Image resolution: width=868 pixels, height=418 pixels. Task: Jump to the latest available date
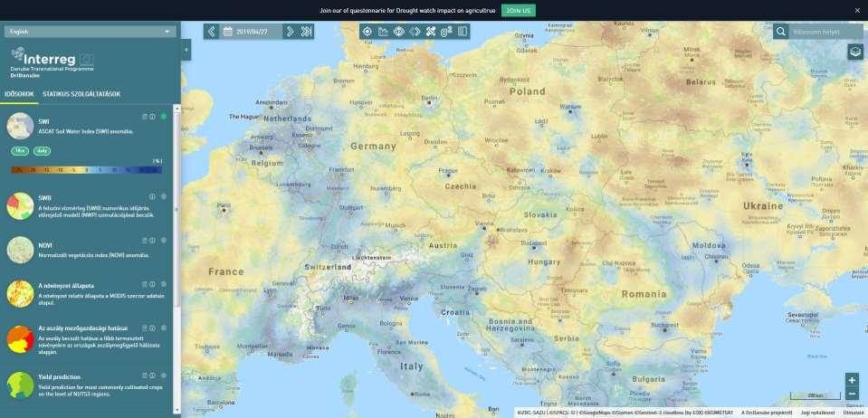(306, 32)
